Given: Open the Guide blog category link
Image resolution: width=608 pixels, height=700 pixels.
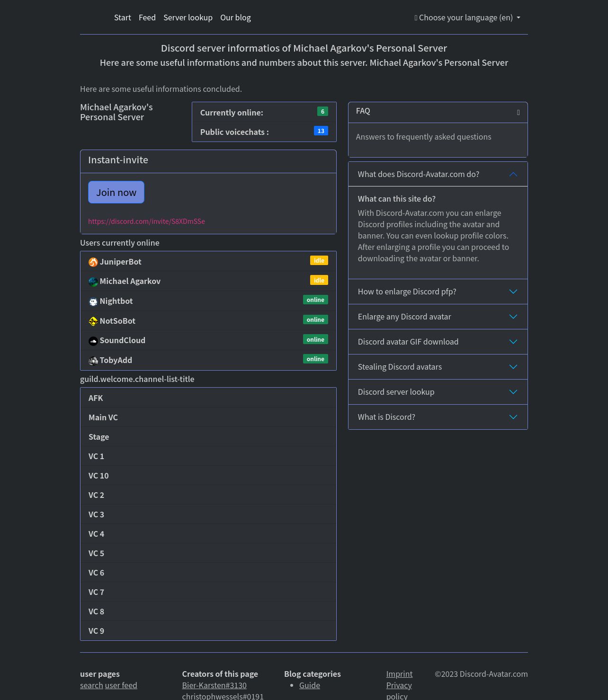Looking at the screenshot, I should click(310, 685).
